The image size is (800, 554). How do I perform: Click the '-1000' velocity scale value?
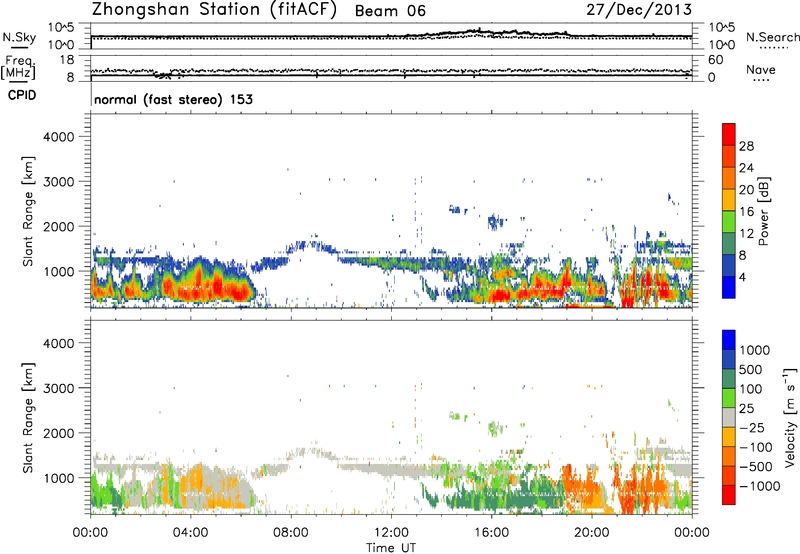pos(760,486)
